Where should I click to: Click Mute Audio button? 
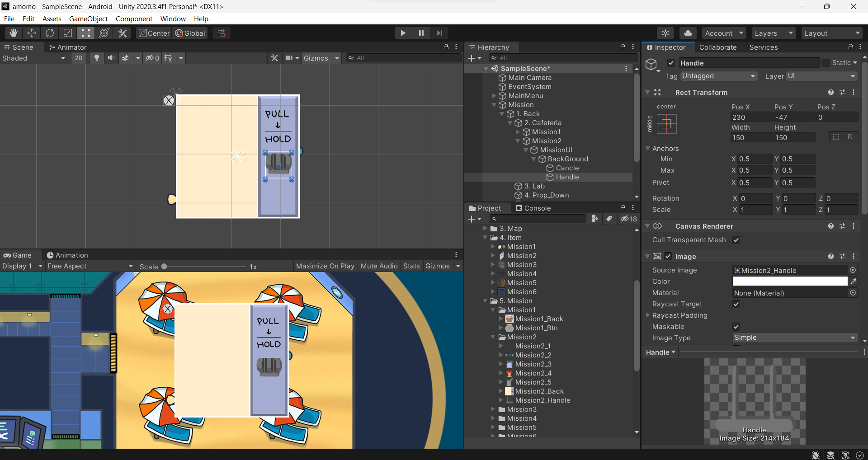pos(379,266)
